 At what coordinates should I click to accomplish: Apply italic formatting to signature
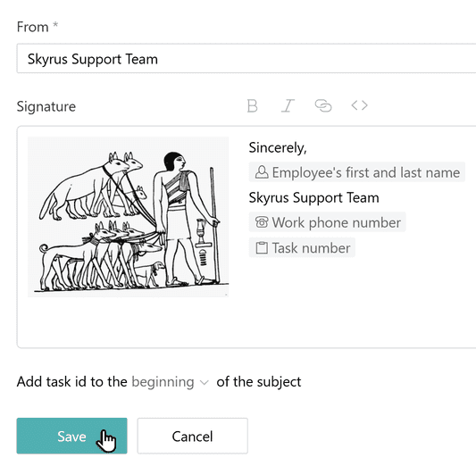pos(288,106)
